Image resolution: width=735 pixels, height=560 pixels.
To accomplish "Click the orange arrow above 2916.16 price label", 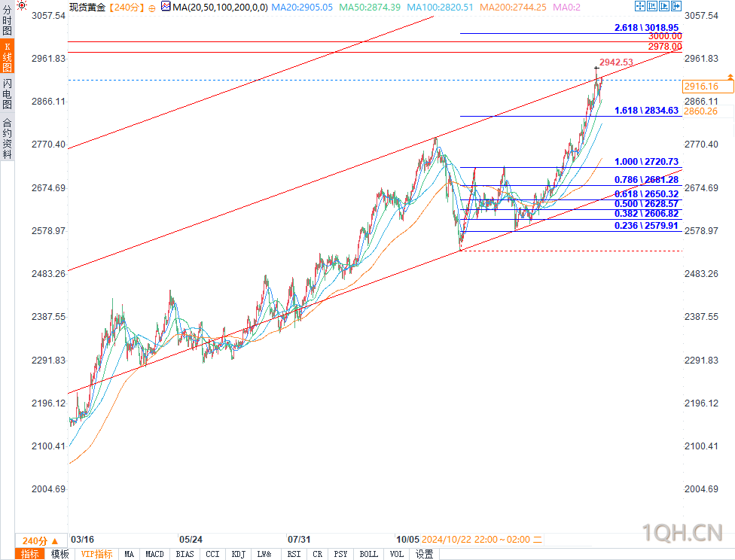I will 730,76.
